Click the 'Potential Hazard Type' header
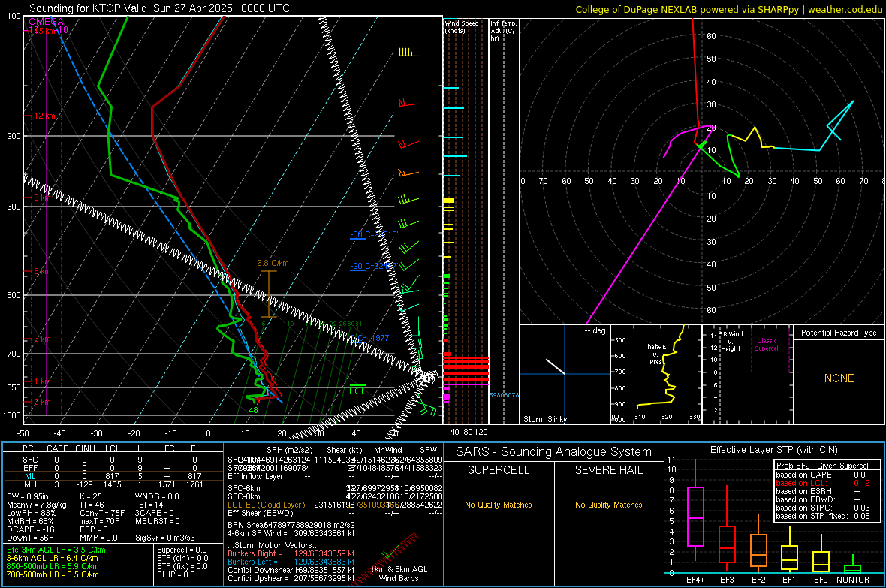 [839, 333]
